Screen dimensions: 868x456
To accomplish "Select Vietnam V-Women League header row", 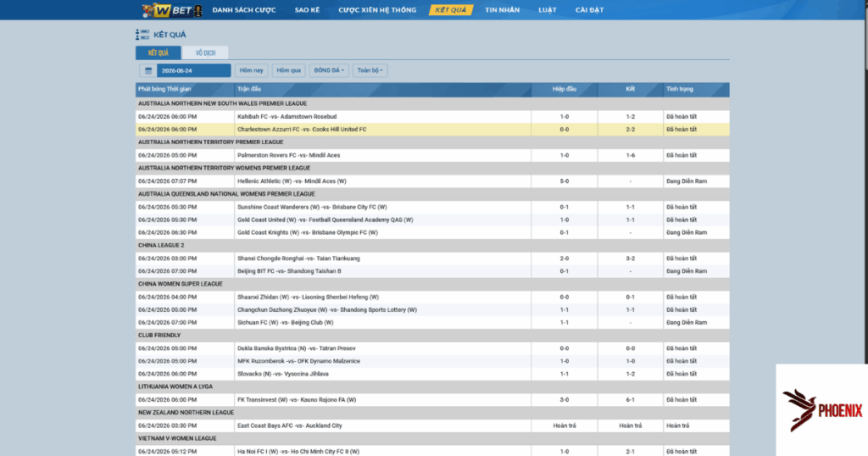I will [x=432, y=439].
